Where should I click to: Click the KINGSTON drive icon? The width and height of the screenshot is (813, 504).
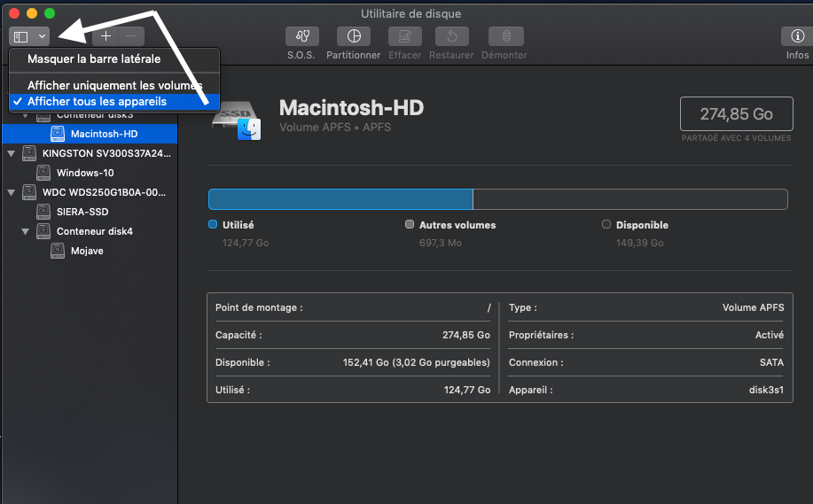(x=29, y=153)
